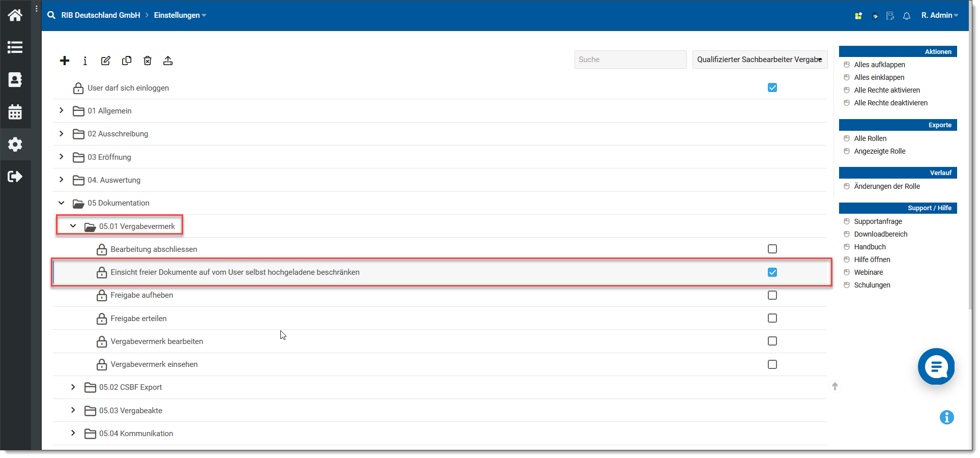Click Hilfe öffnen link
Image resolution: width=980 pixels, height=458 pixels.
coord(872,260)
